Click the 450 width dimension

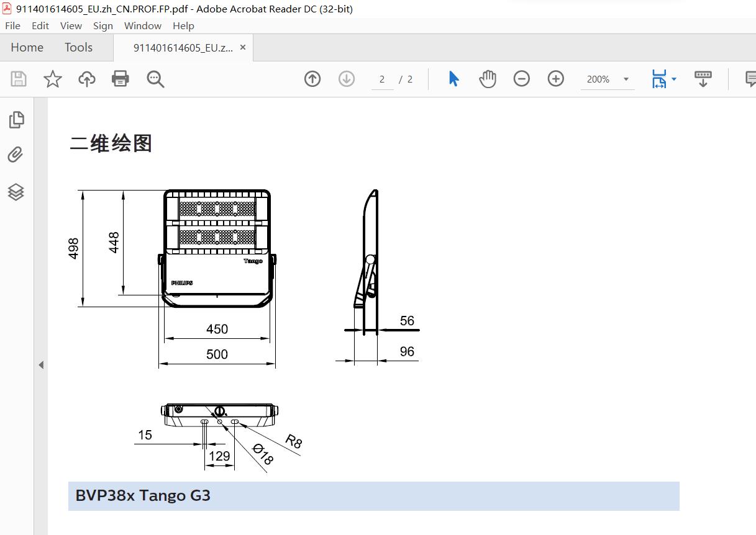click(217, 329)
